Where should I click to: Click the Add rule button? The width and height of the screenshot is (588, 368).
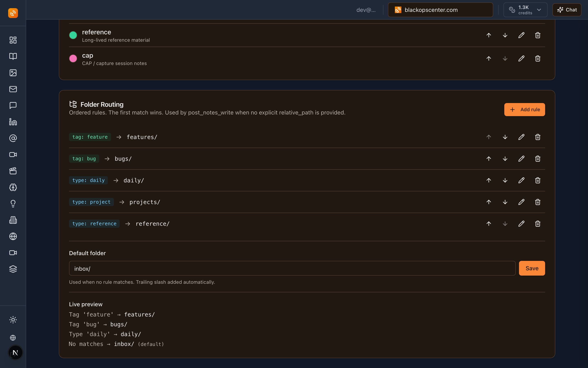(x=524, y=110)
